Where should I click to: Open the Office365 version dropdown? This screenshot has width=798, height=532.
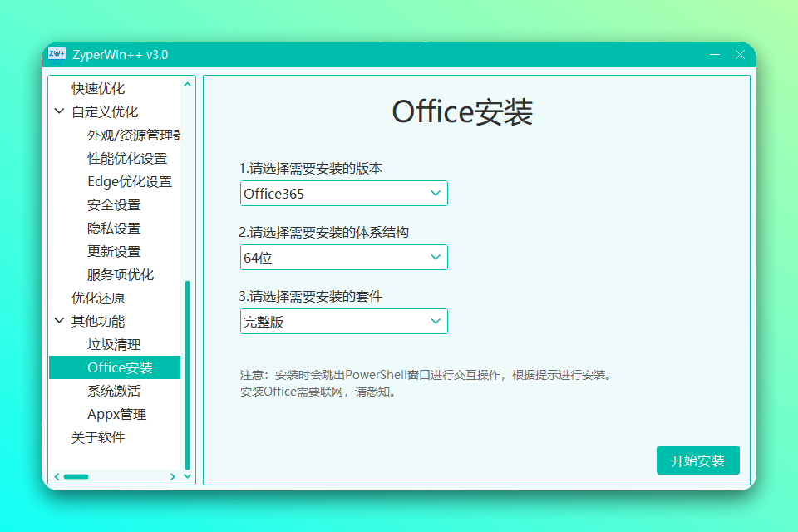click(344, 194)
